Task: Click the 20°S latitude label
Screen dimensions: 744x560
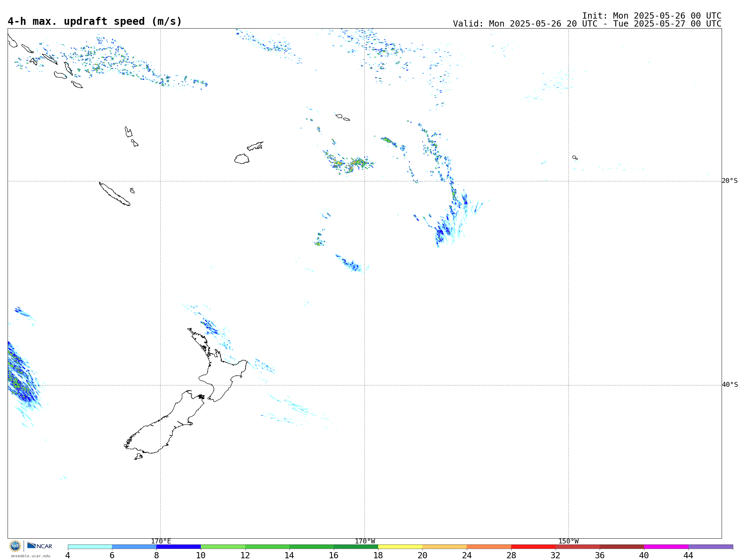Action: [x=730, y=181]
